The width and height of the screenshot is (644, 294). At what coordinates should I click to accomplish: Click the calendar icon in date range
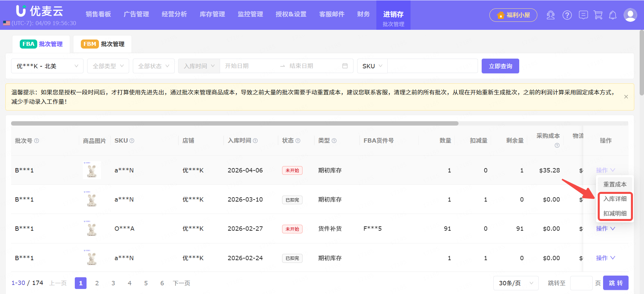tap(345, 66)
